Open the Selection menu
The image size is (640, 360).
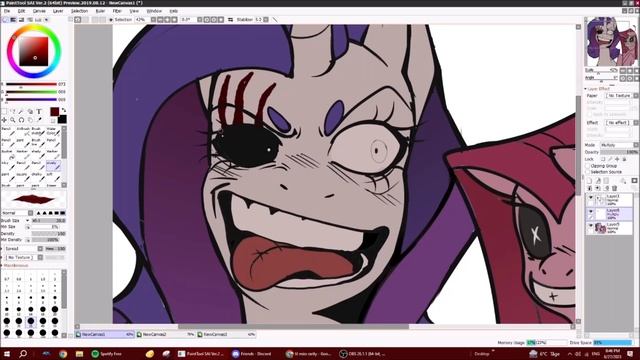tap(79, 11)
